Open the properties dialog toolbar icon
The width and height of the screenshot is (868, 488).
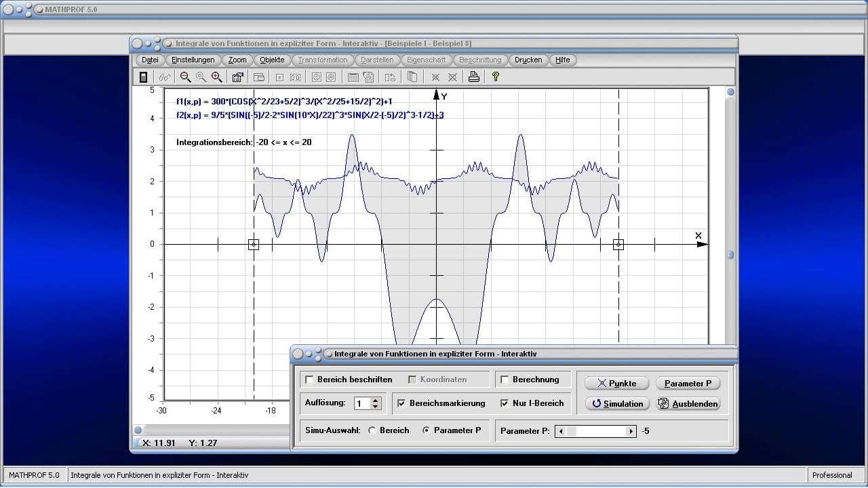[238, 77]
